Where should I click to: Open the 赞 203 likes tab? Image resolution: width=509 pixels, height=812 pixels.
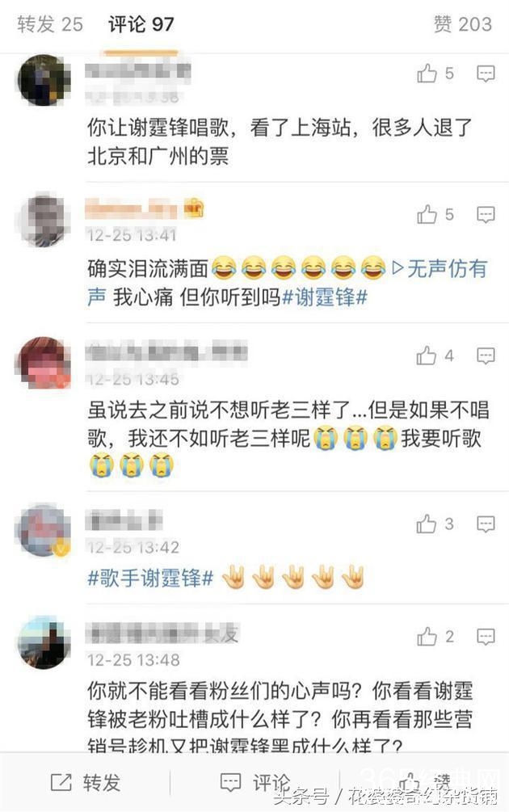click(462, 23)
